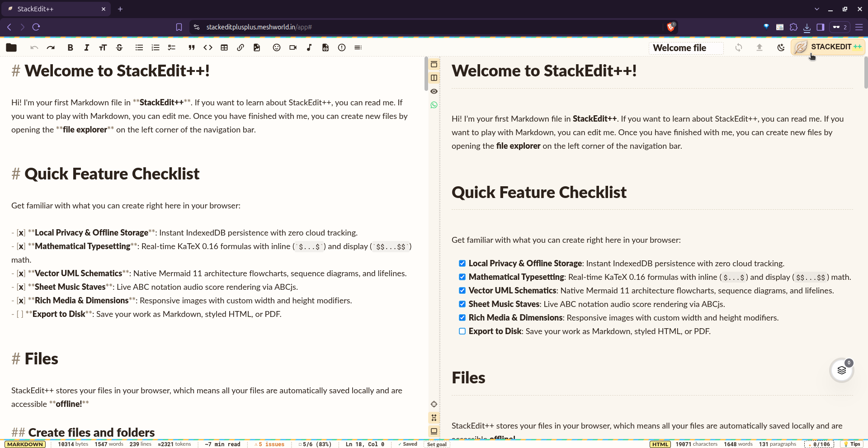The image size is (868, 448).
Task: Insert a blockquote
Action: point(192,47)
